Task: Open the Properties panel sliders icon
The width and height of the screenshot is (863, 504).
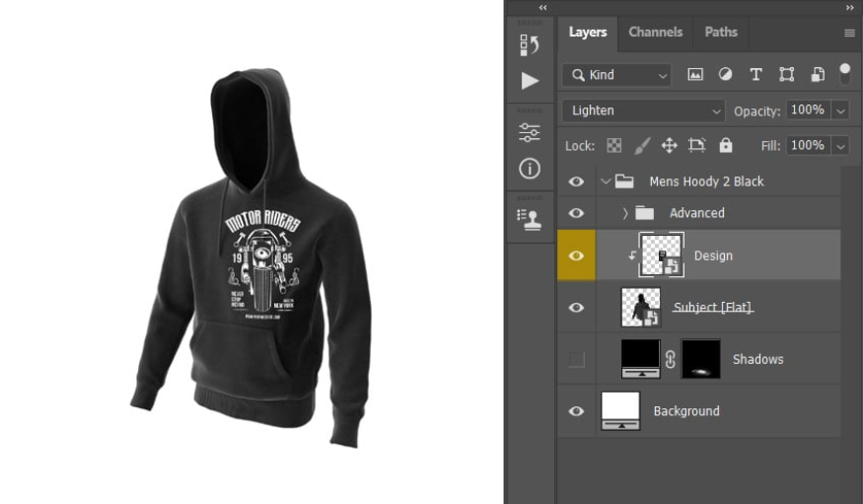Action: 530,132
